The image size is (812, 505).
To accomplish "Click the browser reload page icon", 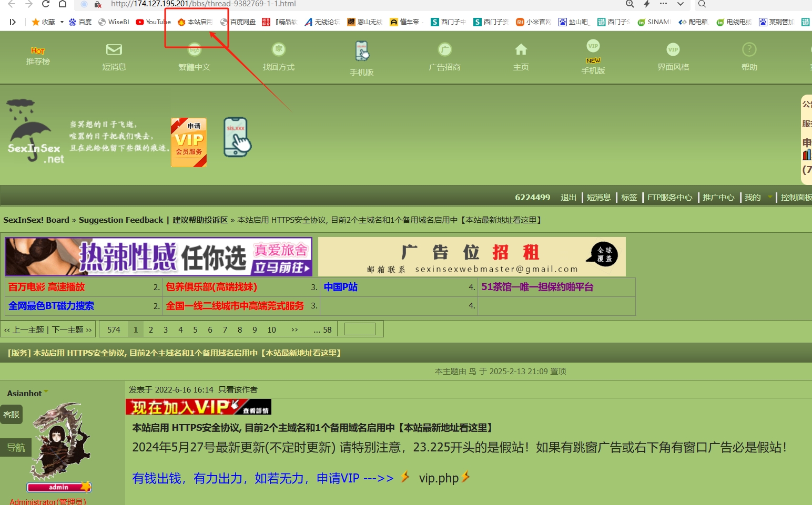I will (46, 4).
